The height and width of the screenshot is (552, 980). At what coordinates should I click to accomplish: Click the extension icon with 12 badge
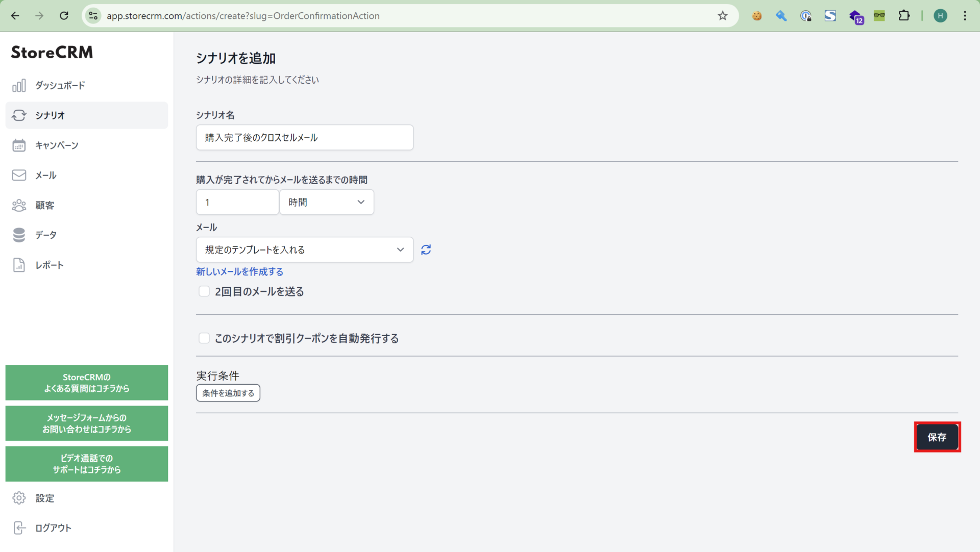(x=856, y=16)
